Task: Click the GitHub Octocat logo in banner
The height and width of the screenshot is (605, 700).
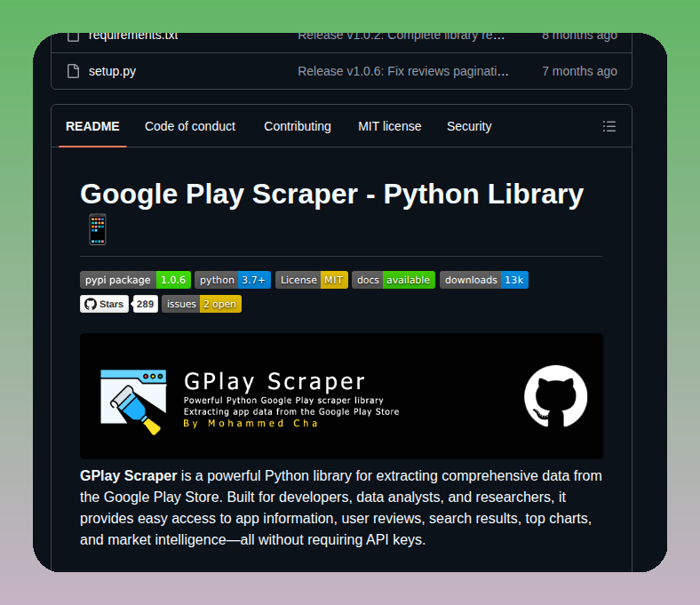Action: tap(555, 396)
